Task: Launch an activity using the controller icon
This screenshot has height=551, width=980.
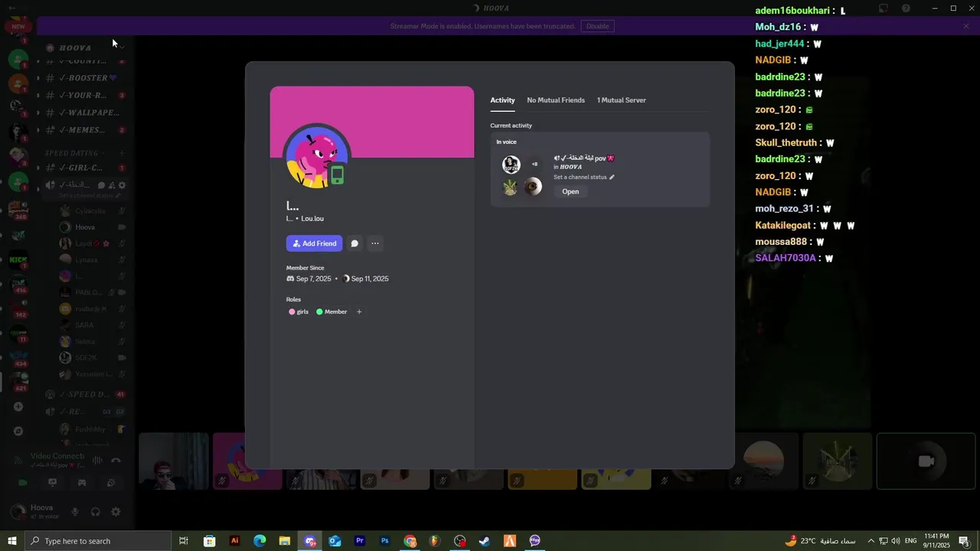Action: pos(82,483)
